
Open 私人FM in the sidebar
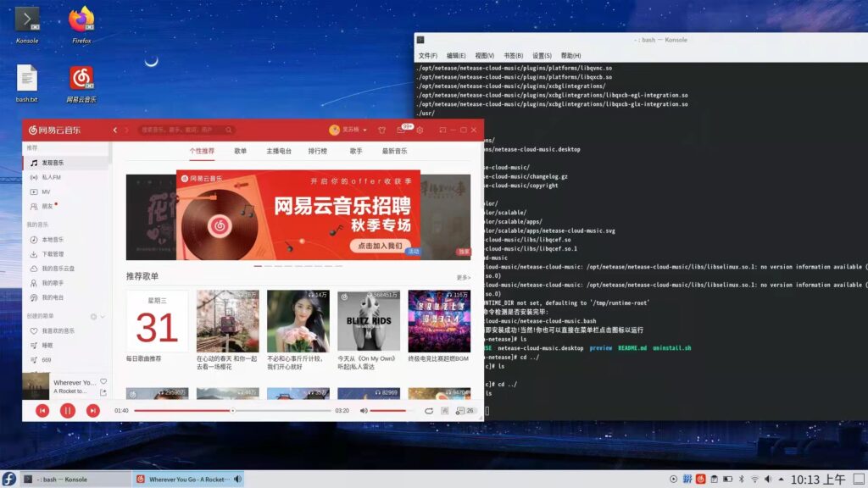[x=51, y=177]
